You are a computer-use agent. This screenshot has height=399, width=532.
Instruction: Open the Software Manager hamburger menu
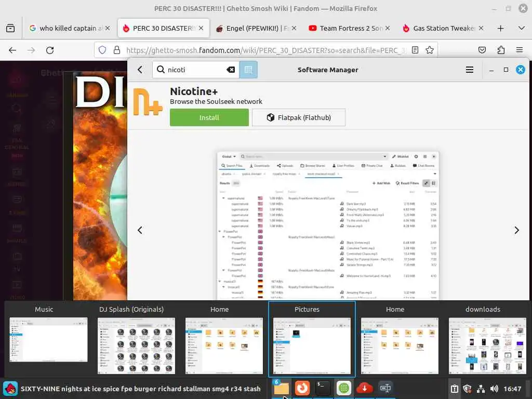pos(469,70)
